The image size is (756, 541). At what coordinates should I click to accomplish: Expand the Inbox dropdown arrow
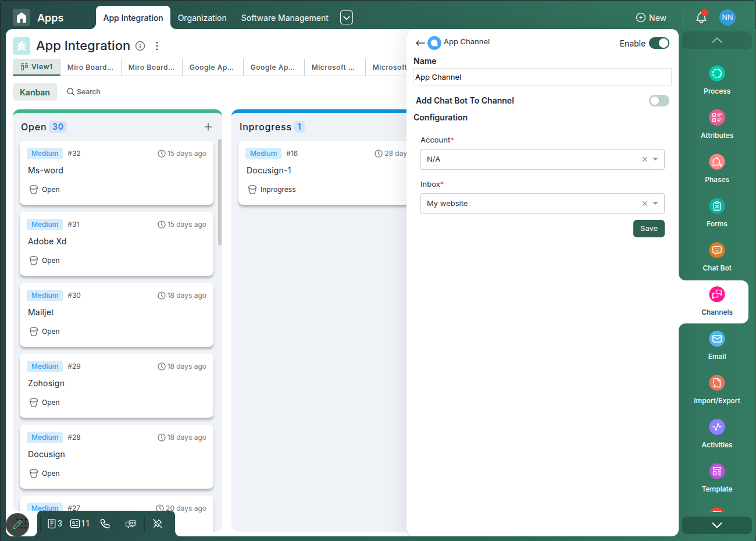pos(655,204)
